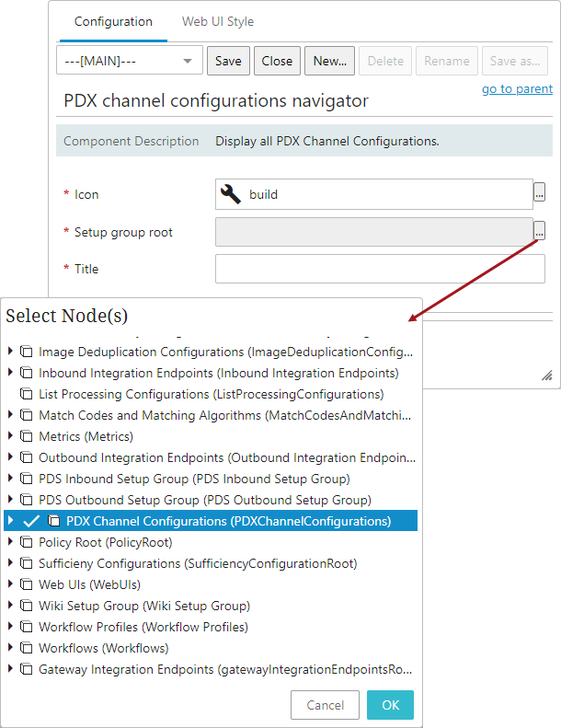Open Icon picker ellipsis button
This screenshot has height=728, width=561.
point(539,192)
